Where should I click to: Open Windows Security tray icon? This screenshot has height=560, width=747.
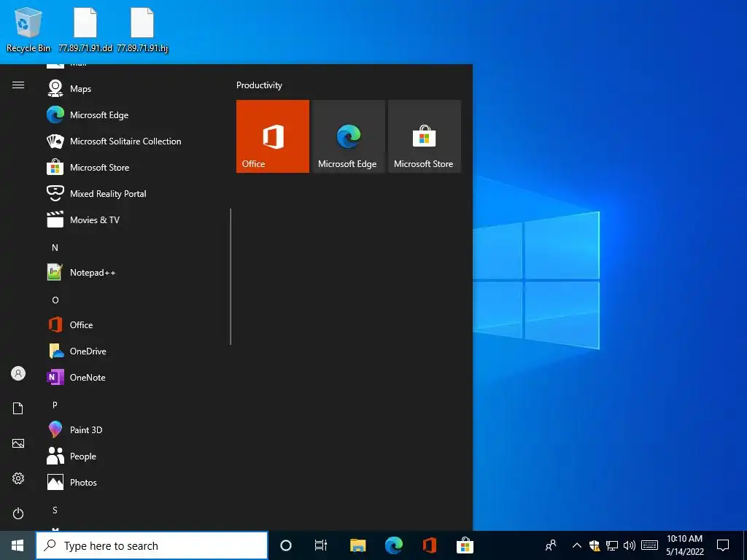(594, 545)
